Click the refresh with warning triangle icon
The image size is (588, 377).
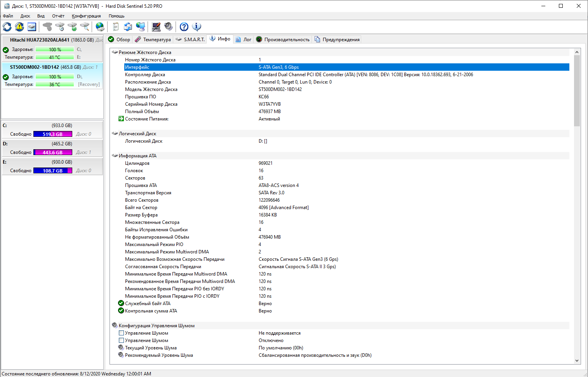[x=19, y=27]
